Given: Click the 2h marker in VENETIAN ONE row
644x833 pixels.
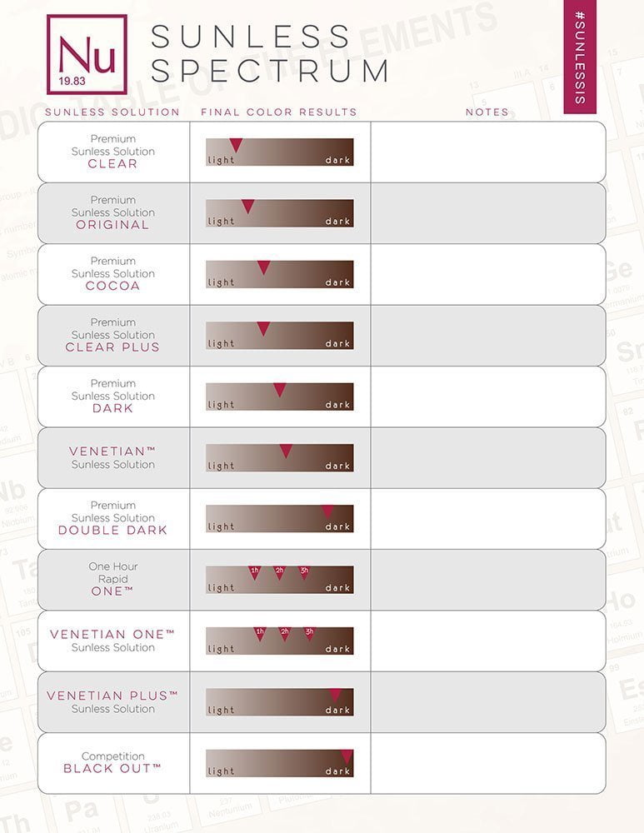Looking at the screenshot, I should tap(284, 633).
